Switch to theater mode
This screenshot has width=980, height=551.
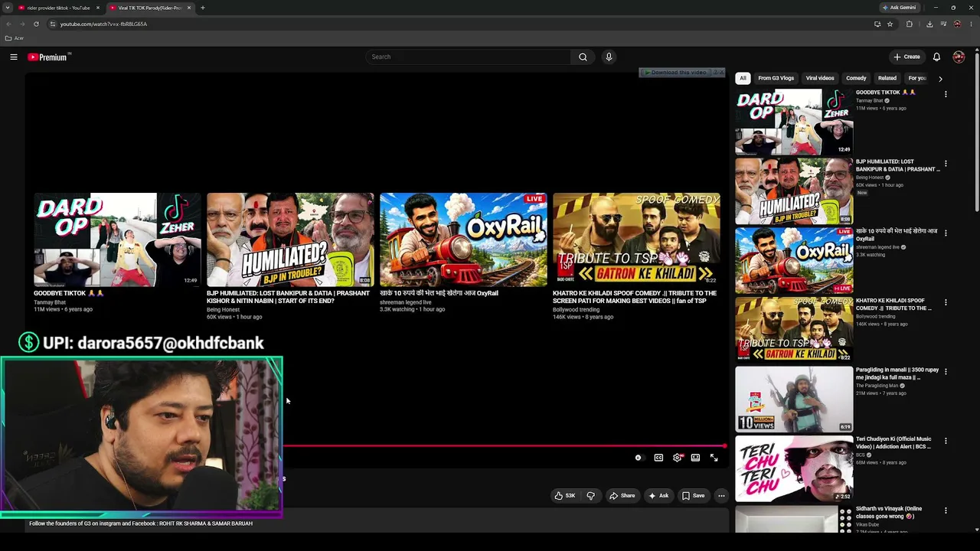point(695,458)
